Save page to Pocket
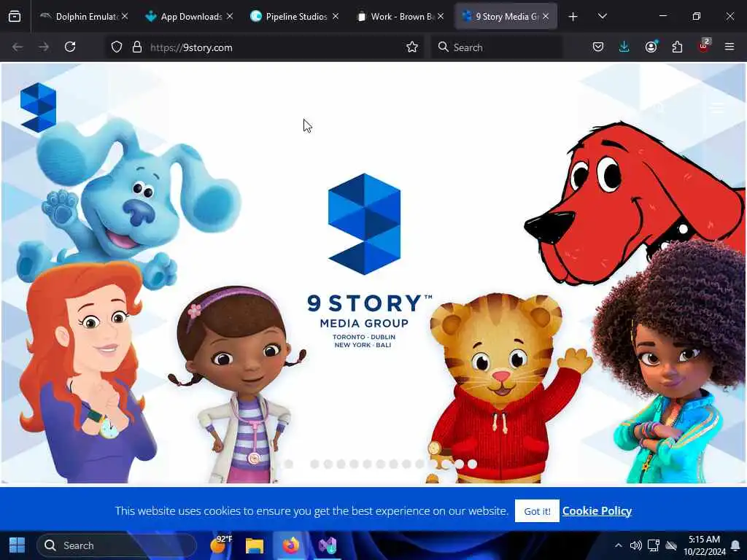747x560 pixels. [x=598, y=47]
